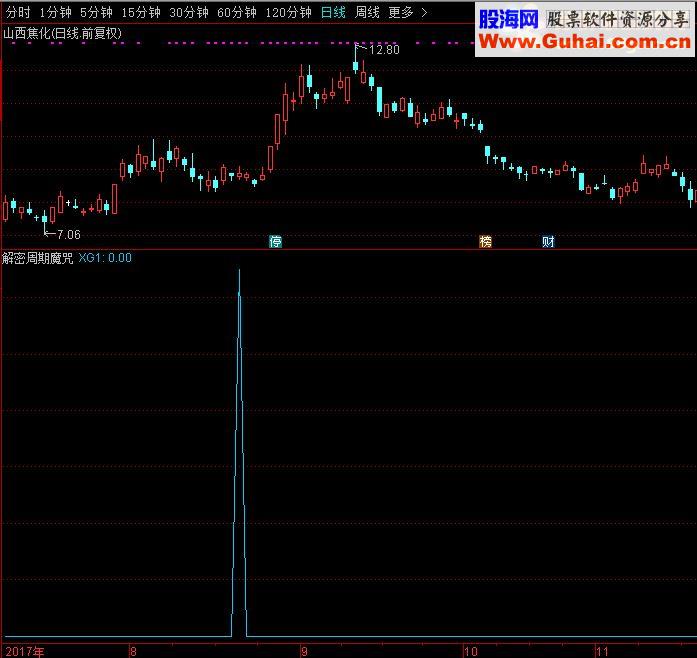This screenshot has height=658, width=697.
Task: Click the 榜 ranking marker icon
Action: tap(485, 241)
